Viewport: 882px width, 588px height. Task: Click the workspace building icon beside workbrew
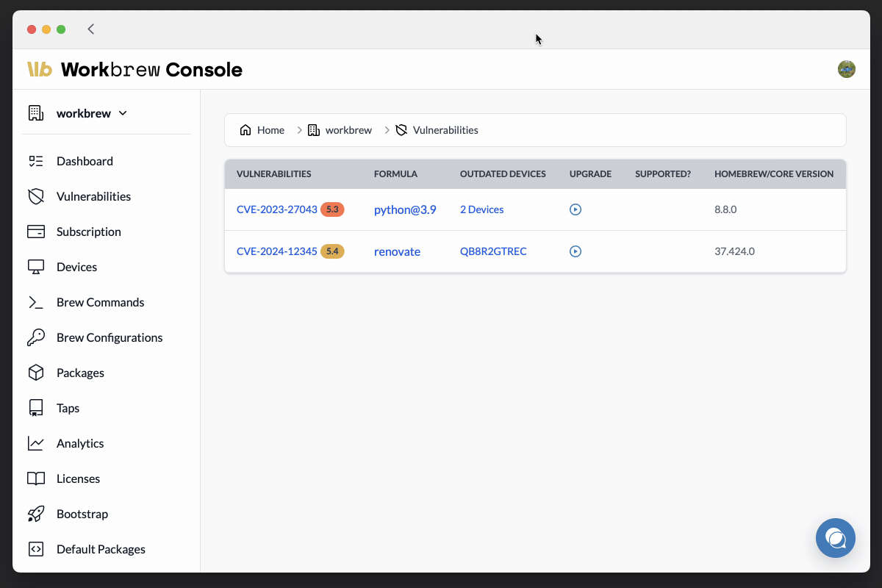pos(35,113)
